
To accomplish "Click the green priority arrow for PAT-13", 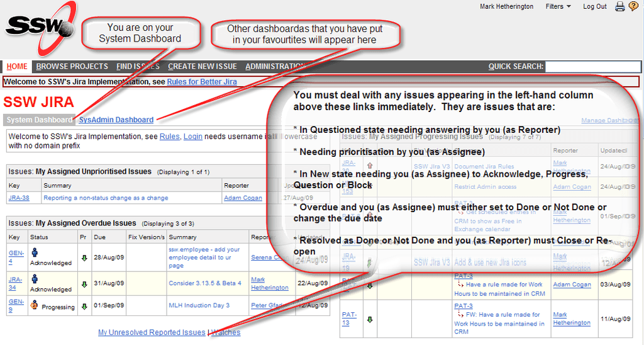I will (370, 319).
